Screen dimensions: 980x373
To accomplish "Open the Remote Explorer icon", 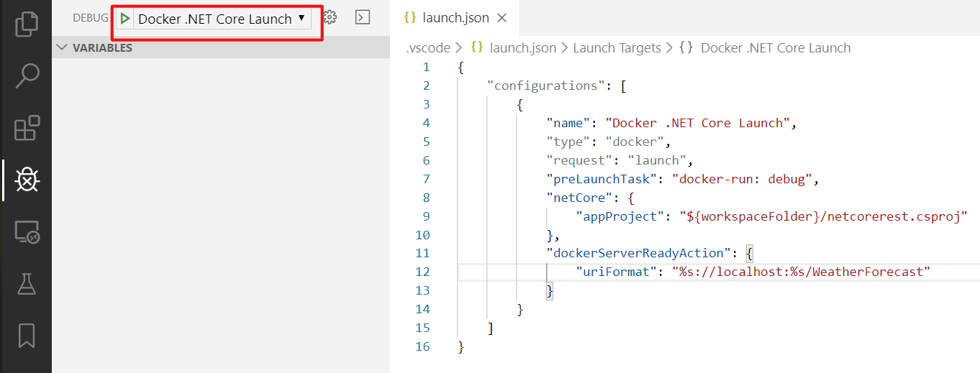I will pyautogui.click(x=27, y=232).
